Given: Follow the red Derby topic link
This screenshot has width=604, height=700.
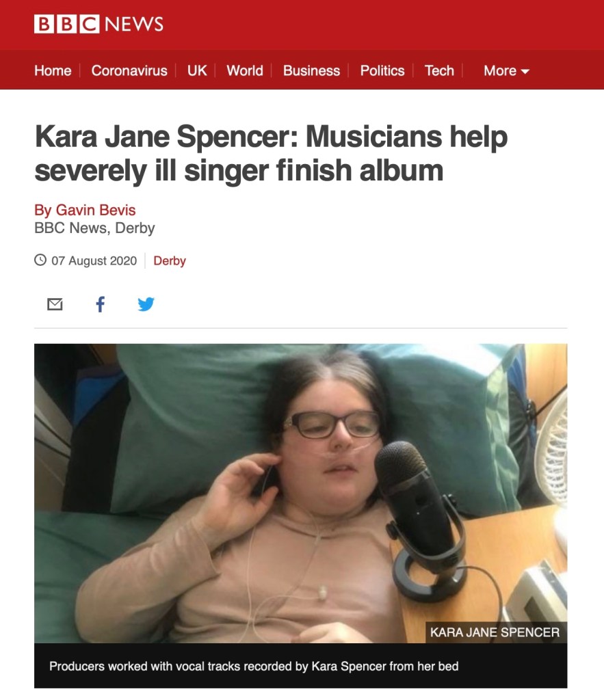Looking at the screenshot, I should (x=170, y=260).
